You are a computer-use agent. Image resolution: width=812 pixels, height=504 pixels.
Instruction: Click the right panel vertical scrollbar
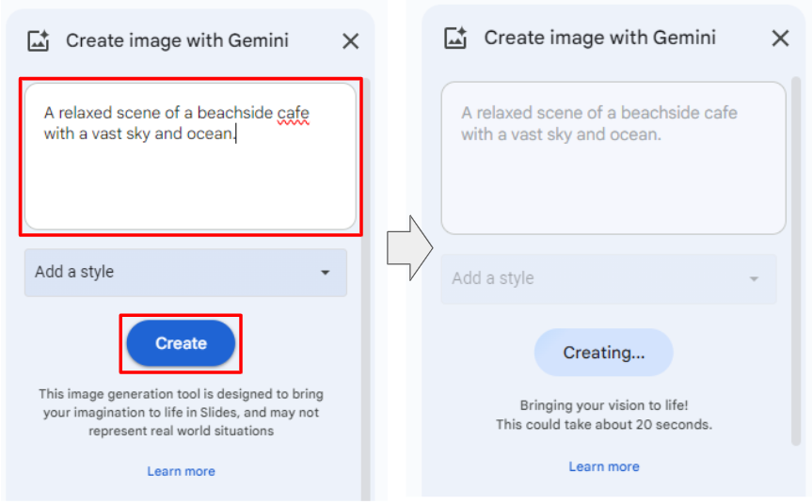(x=796, y=261)
